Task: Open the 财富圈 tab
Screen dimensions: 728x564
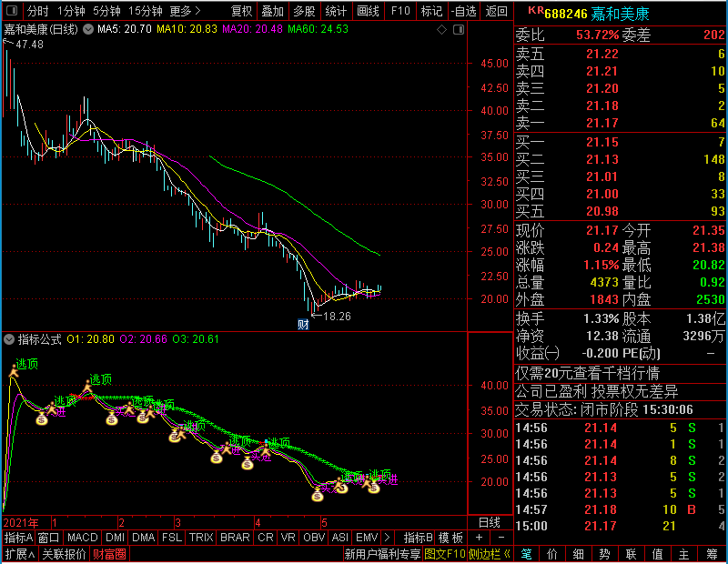Action: 109,554
